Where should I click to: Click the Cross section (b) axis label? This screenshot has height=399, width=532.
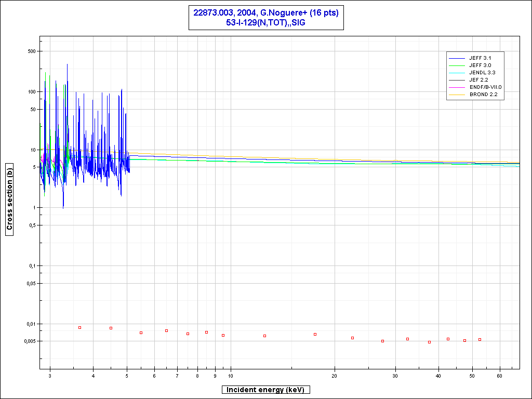coord(9,199)
